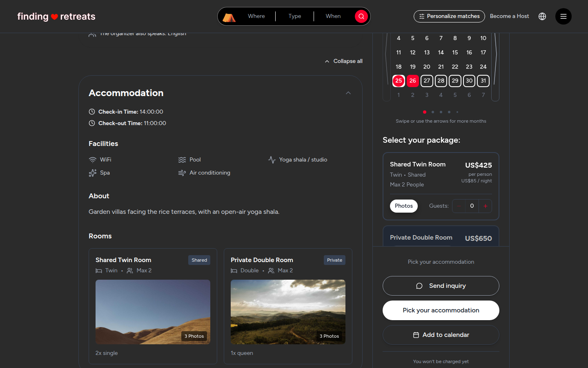Click the Check-in Time clock icon

[92, 112]
